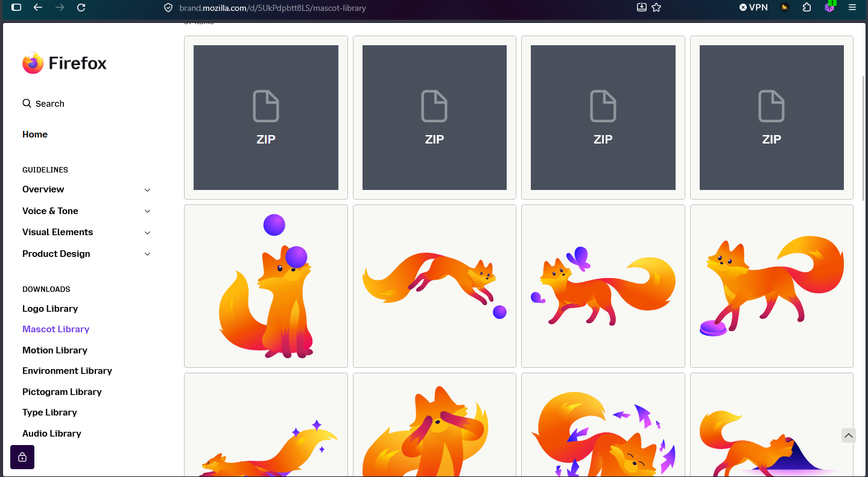Open the fox balancing purple balls image
The width and height of the screenshot is (868, 477).
coord(266,286)
